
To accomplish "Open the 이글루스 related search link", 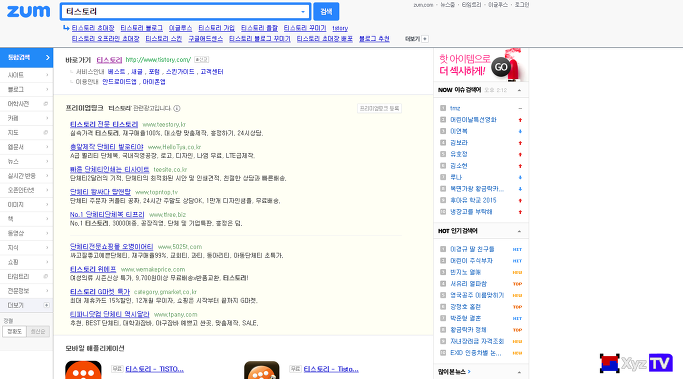I will tap(180, 28).
